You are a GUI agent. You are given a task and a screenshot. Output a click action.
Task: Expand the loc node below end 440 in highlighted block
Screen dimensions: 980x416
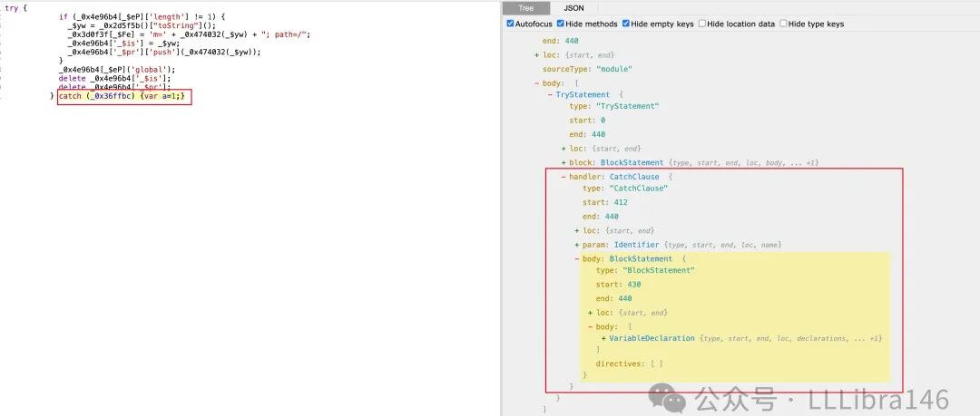(x=591, y=313)
